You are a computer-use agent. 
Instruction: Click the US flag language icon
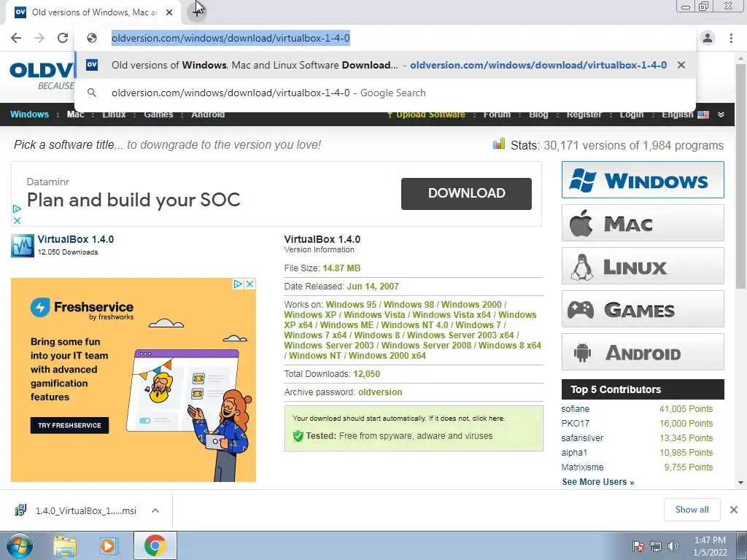point(703,114)
